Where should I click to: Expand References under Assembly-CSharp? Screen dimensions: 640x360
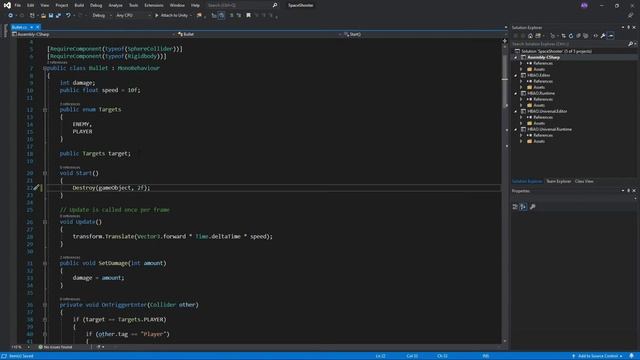coord(521,64)
